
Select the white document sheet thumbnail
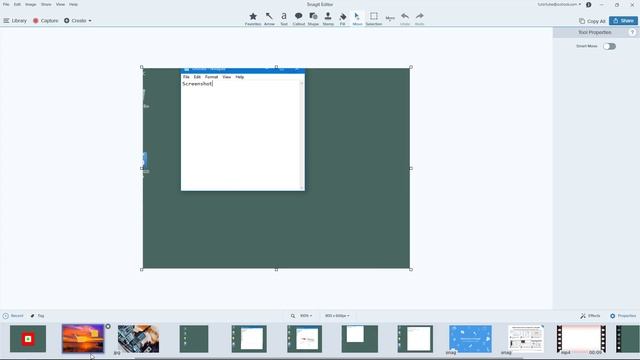[526, 339]
